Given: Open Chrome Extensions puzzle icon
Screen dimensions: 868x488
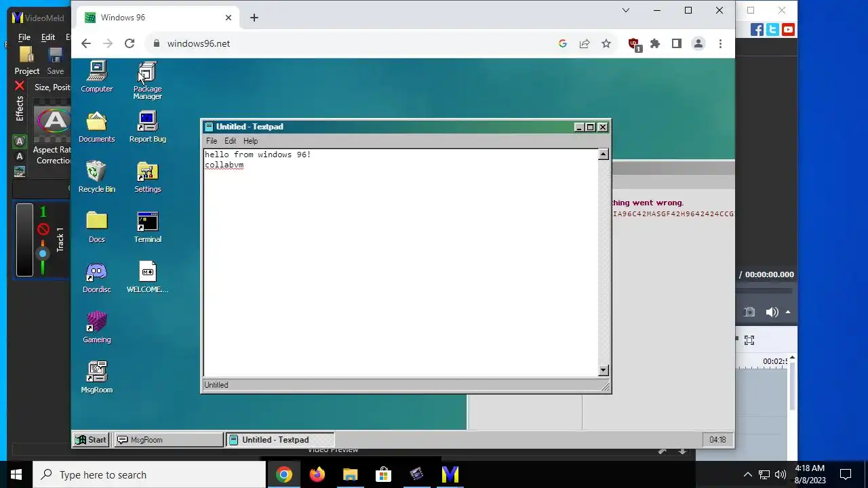Looking at the screenshot, I should pyautogui.click(x=655, y=43).
